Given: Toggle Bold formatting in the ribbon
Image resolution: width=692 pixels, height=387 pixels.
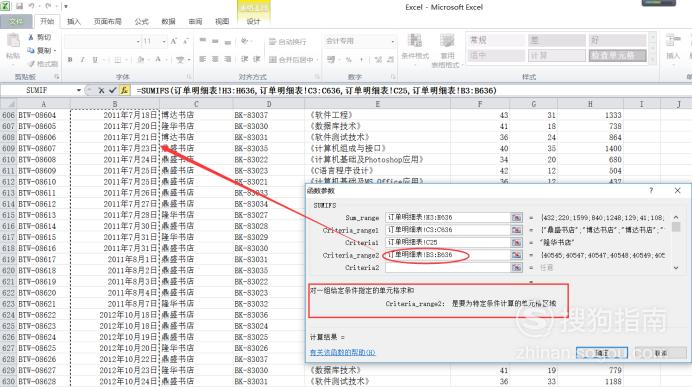Looking at the screenshot, I should 70,60.
